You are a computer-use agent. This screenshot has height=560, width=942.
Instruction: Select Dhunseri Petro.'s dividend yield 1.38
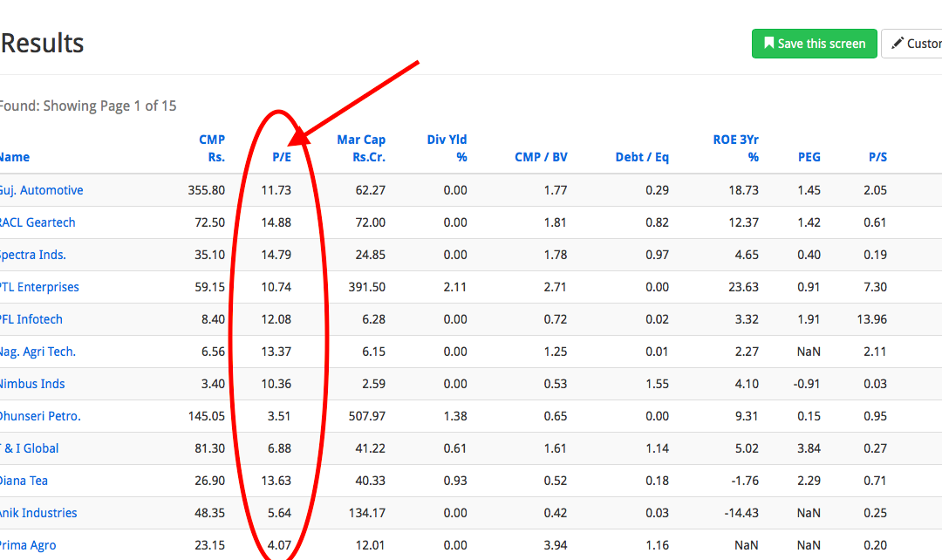(x=455, y=416)
